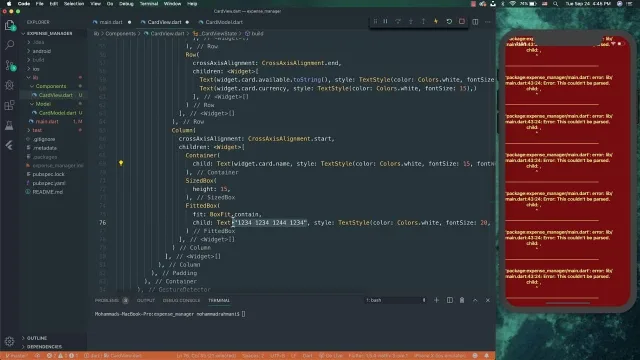
Task: Open the Debug view in activity bar
Action: point(9,85)
